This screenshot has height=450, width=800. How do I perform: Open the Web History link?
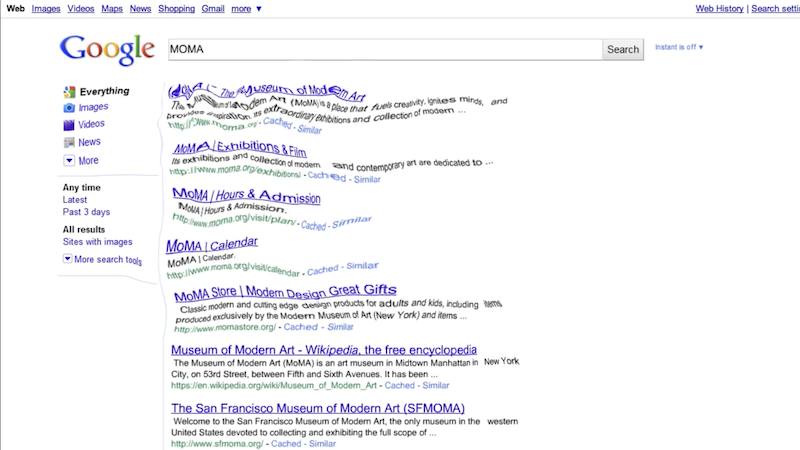(719, 9)
